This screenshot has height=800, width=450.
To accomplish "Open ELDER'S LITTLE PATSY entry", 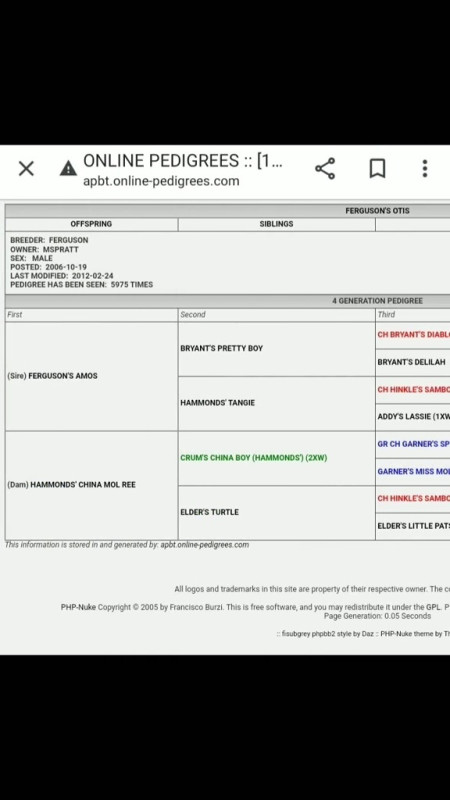I will 413,526.
